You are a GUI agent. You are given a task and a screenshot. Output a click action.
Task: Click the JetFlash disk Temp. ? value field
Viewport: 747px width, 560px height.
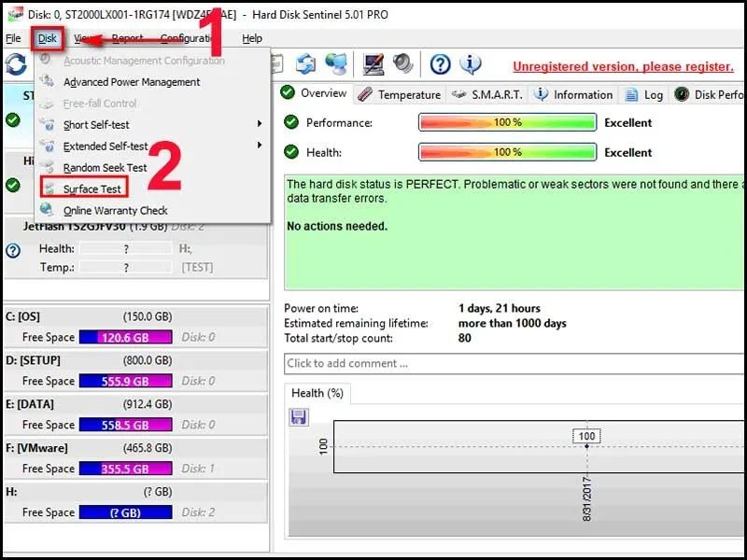[126, 267]
